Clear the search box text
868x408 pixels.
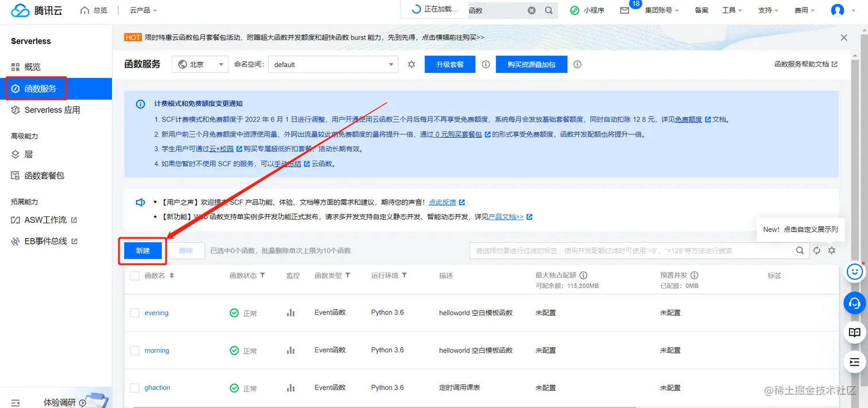tap(532, 10)
